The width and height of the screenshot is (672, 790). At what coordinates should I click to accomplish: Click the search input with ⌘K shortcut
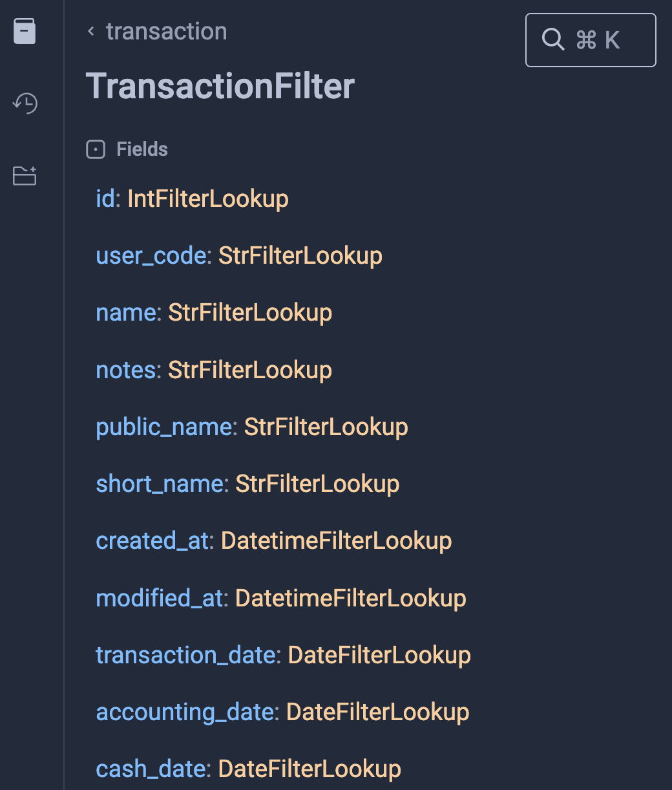[x=590, y=39]
